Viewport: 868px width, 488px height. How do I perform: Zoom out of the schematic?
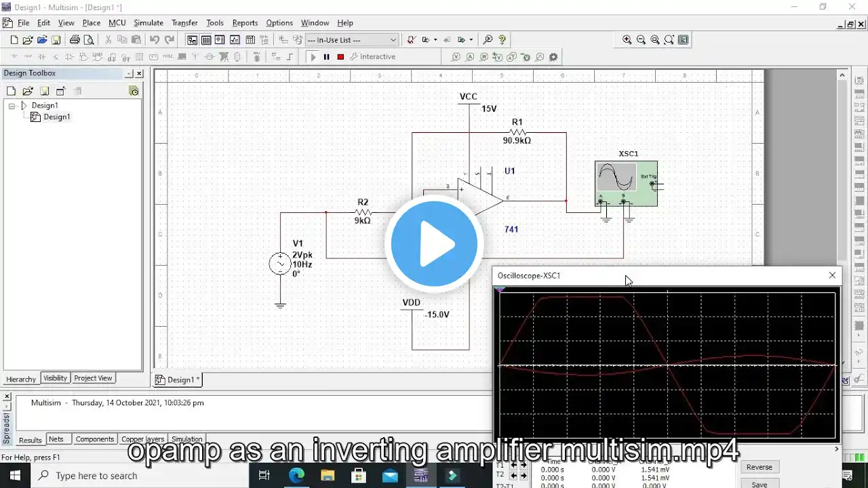[x=641, y=40]
